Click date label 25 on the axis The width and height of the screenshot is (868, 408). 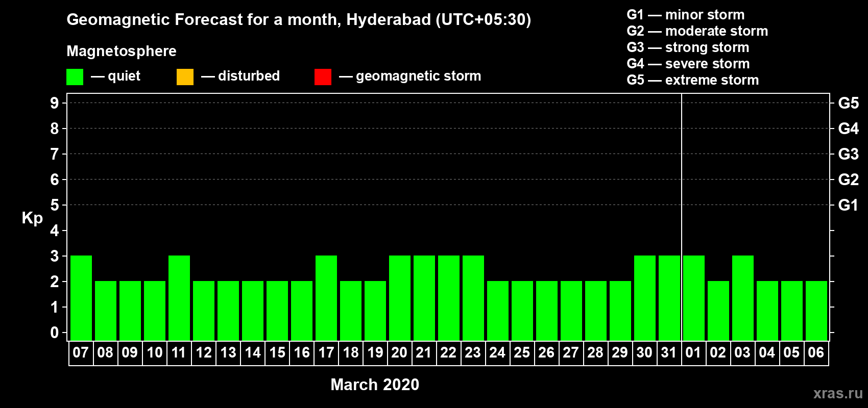tap(522, 353)
